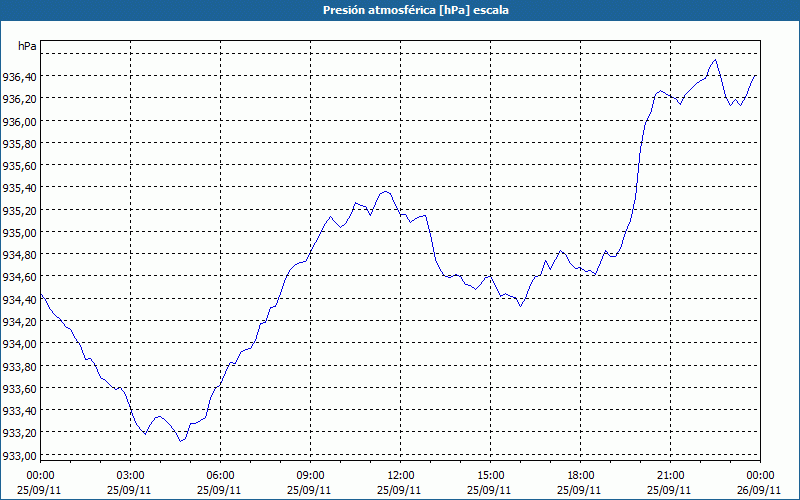This screenshot has width=800, height=500.
Task: Click the 934,20 y-axis label
Action: tap(19, 321)
